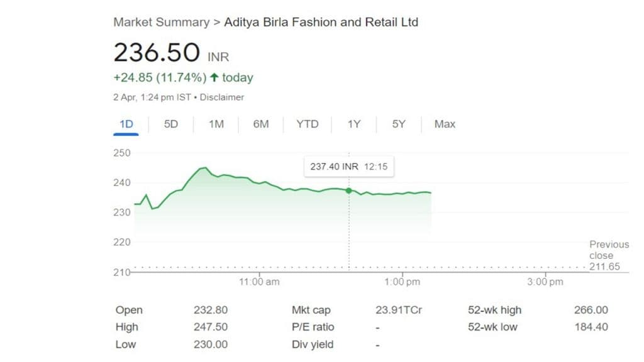The width and height of the screenshot is (644, 362).
Task: Open the 1M chart range
Action: click(x=216, y=124)
